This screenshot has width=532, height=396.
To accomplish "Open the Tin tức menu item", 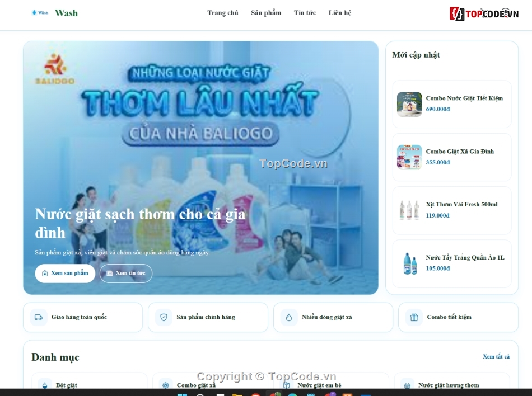I will tap(305, 13).
